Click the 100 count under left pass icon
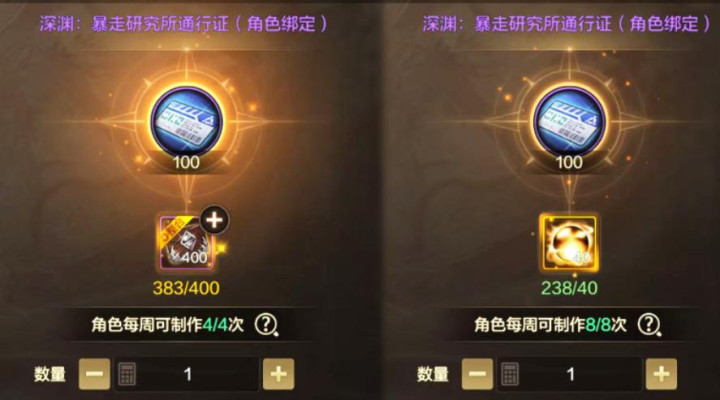The image size is (720, 400). pyautogui.click(x=186, y=162)
